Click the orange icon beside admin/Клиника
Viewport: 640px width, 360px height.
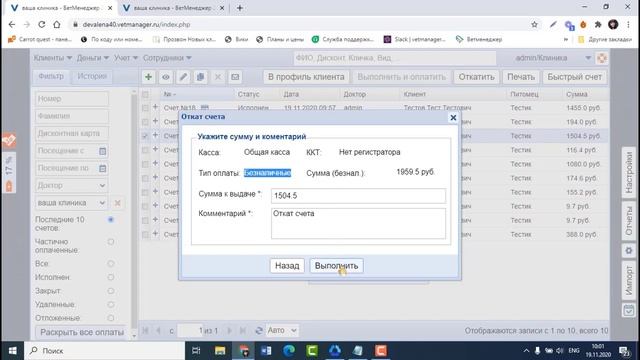602,58
